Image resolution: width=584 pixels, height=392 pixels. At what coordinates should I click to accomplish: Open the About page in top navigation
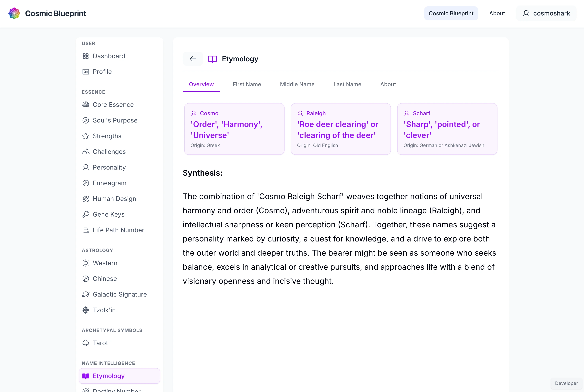point(497,13)
